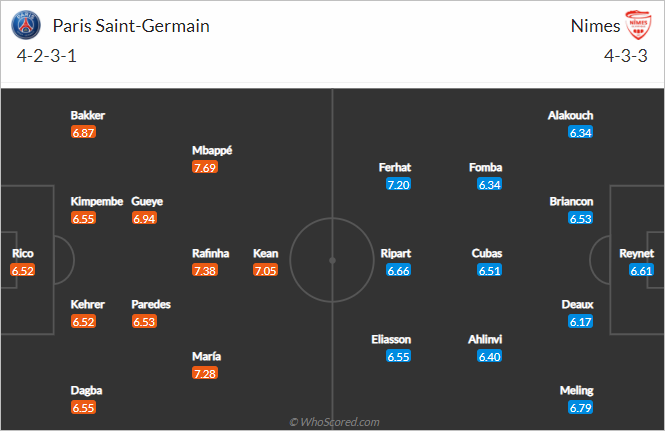The height and width of the screenshot is (431, 665).
Task: Select the PSG 4-2-3-1 formation label
Action: click(47, 56)
